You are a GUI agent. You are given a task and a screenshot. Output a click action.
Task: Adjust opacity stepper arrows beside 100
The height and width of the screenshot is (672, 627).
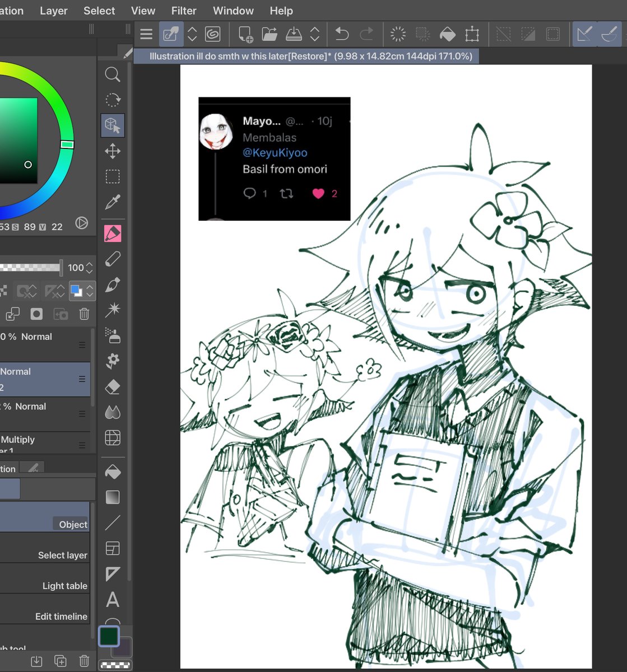90,268
